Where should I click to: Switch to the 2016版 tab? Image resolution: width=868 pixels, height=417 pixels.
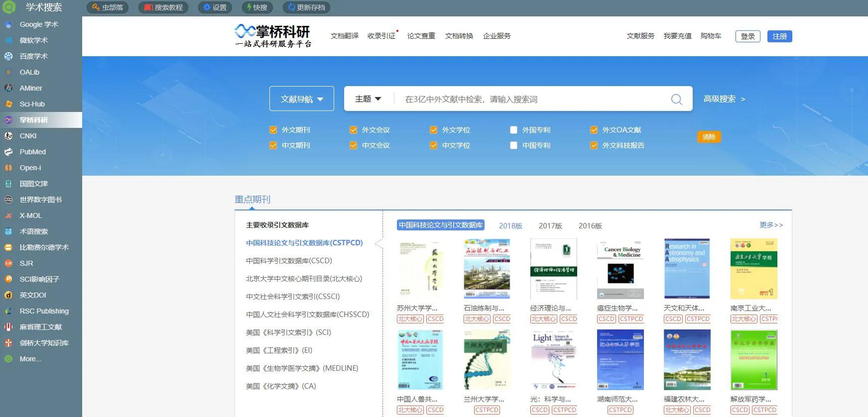click(x=590, y=226)
